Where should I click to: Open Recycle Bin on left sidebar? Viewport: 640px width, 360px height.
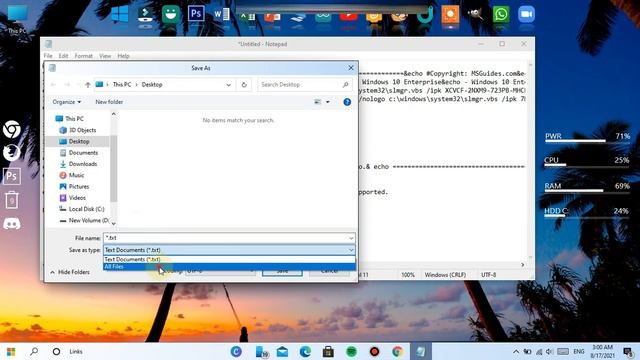tap(11, 200)
